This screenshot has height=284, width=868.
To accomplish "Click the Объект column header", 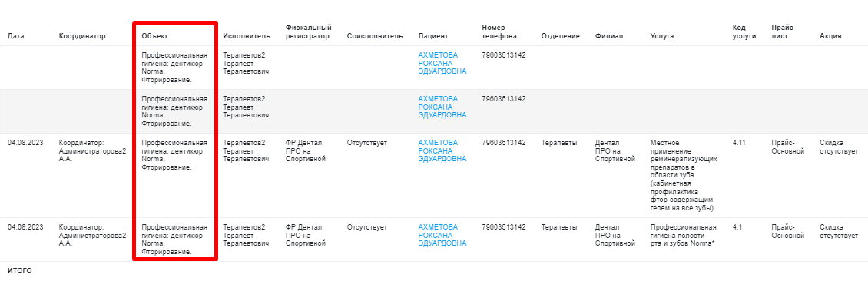I will point(155,36).
